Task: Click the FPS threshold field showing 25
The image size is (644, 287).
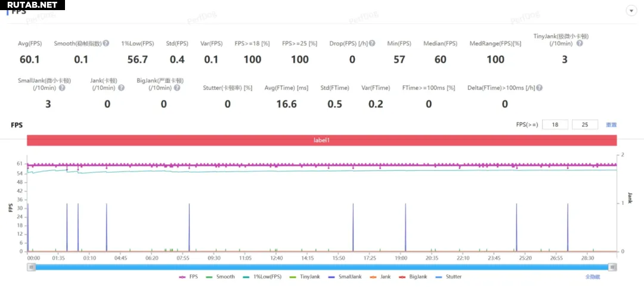Action: tap(584, 124)
